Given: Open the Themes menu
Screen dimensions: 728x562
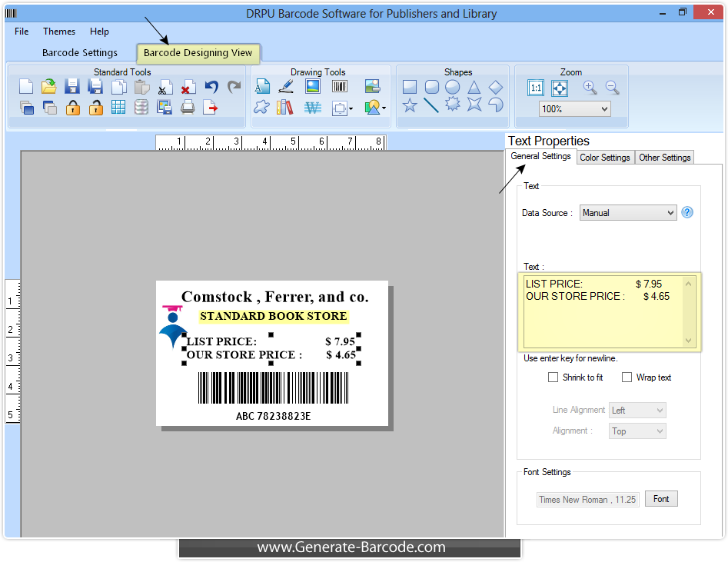Looking at the screenshot, I should pyautogui.click(x=59, y=31).
